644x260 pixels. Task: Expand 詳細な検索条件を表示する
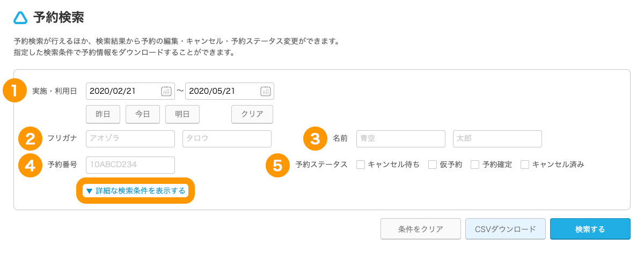135,191
